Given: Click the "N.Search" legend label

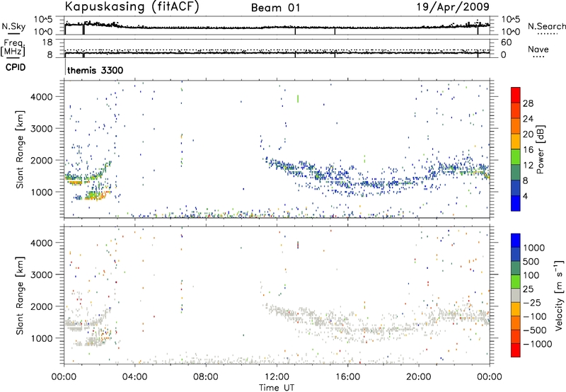Looking at the screenshot, I should [546, 26].
